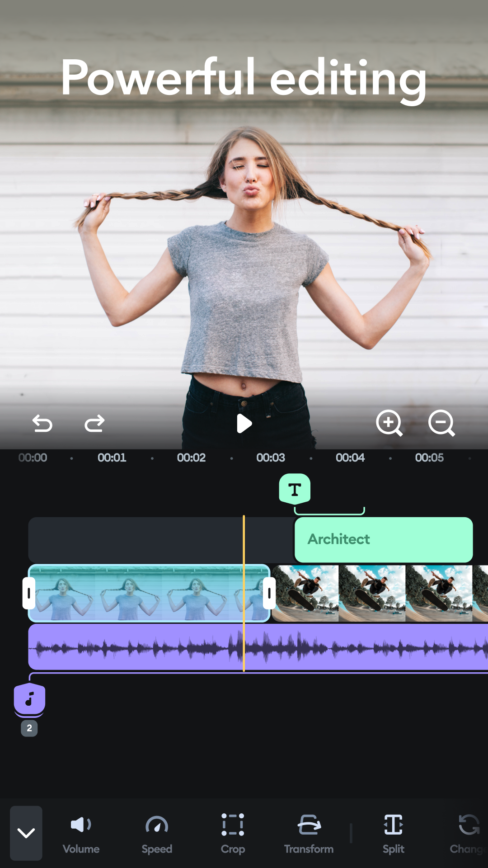Image resolution: width=488 pixels, height=868 pixels.
Task: Zoom in on the timeline
Action: pos(389,423)
